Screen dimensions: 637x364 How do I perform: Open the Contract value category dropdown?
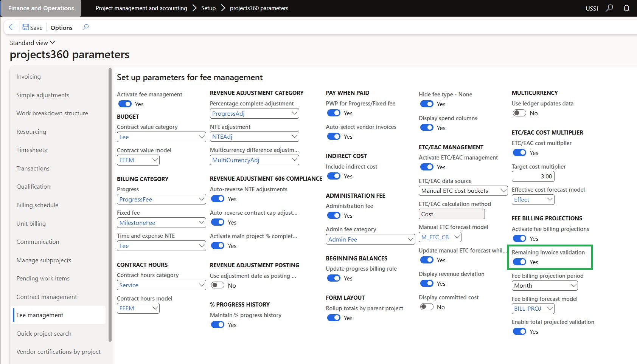pos(202,137)
